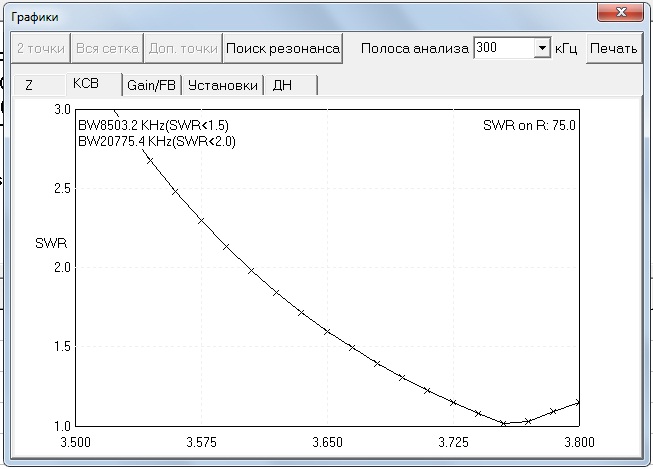
Task: Switch to the Z tab
Action: pos(30,86)
